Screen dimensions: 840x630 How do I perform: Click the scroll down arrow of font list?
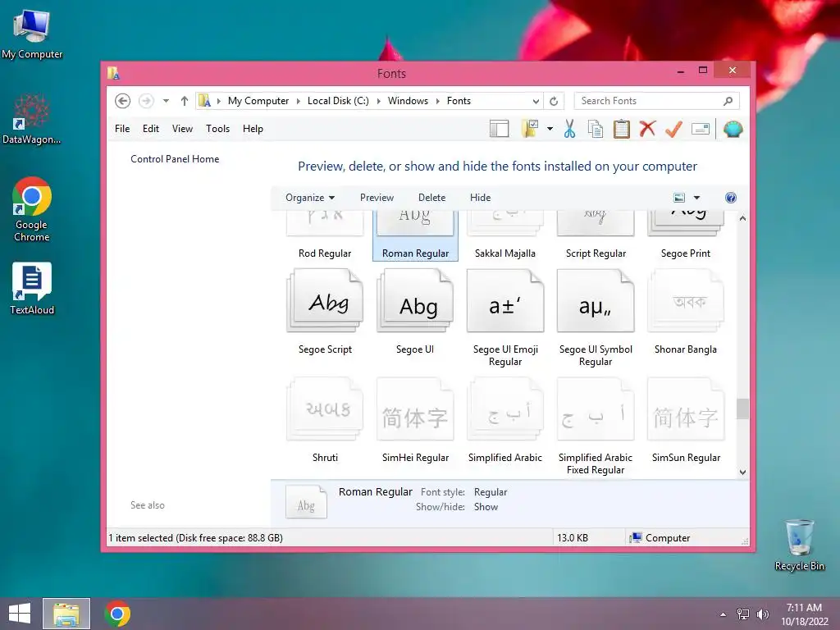(x=742, y=472)
